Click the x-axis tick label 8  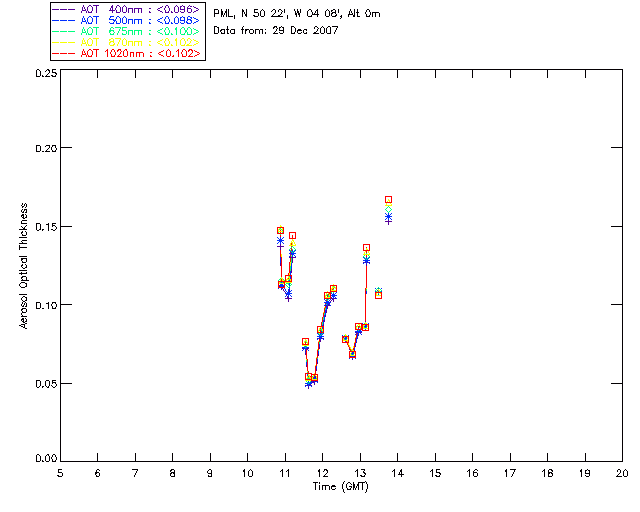[x=173, y=473]
